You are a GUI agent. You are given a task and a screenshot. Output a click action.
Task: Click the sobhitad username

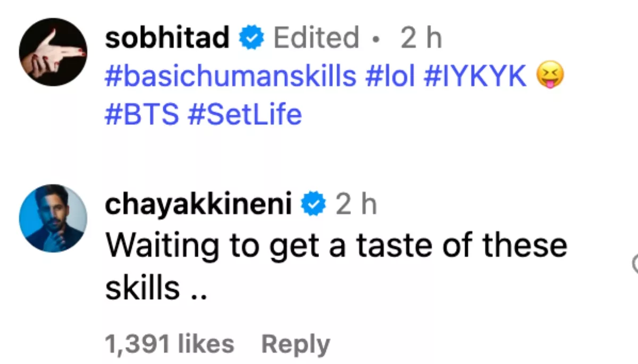tap(167, 39)
